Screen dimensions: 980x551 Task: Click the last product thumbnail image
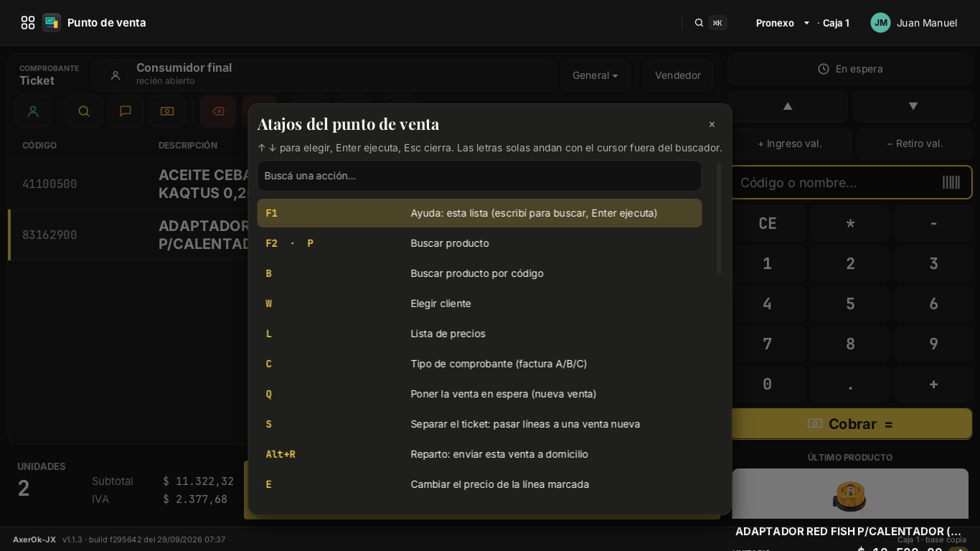coord(850,494)
